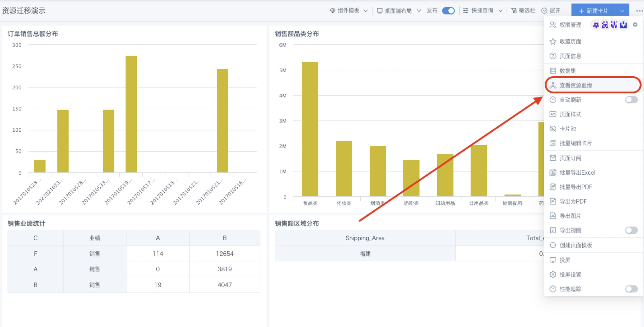Turn on the 导出视图 switch
This screenshot has width=644, height=327.
(x=631, y=230)
